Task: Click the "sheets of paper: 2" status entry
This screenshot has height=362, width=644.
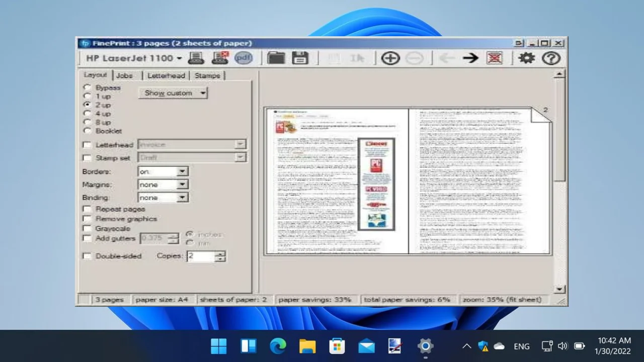Action: point(233,300)
